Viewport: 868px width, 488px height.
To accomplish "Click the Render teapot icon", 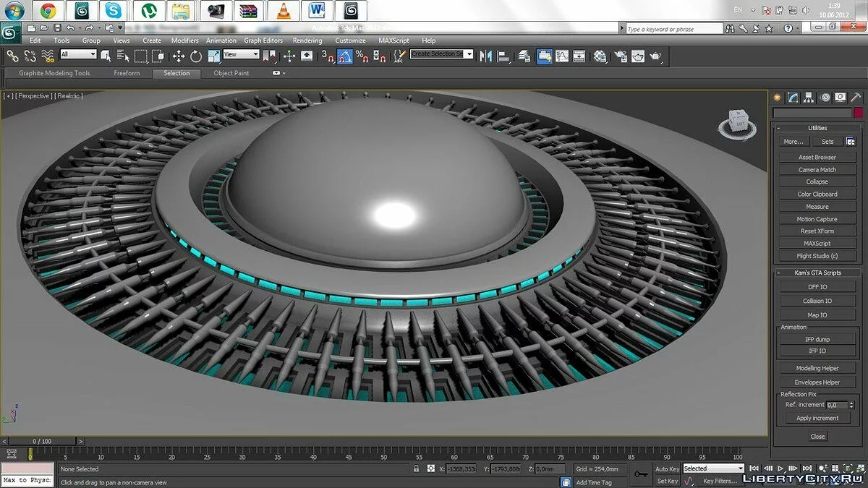I will 656,56.
